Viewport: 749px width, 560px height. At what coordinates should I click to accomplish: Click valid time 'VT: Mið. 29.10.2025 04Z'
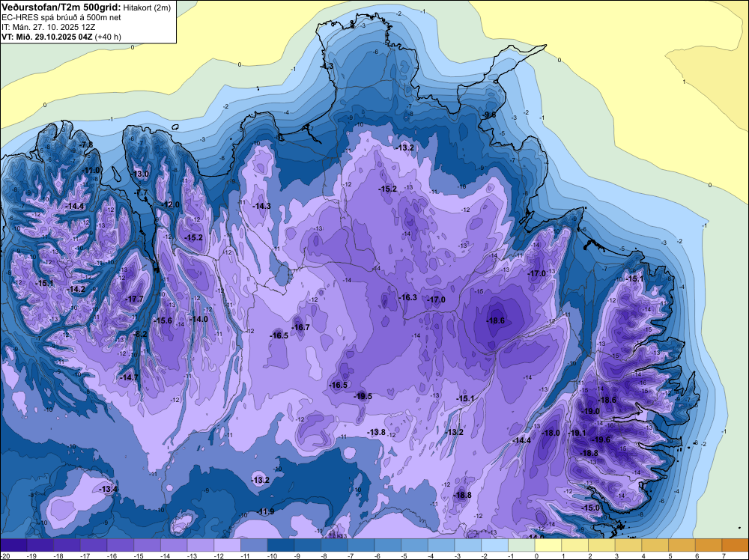[x=47, y=37]
